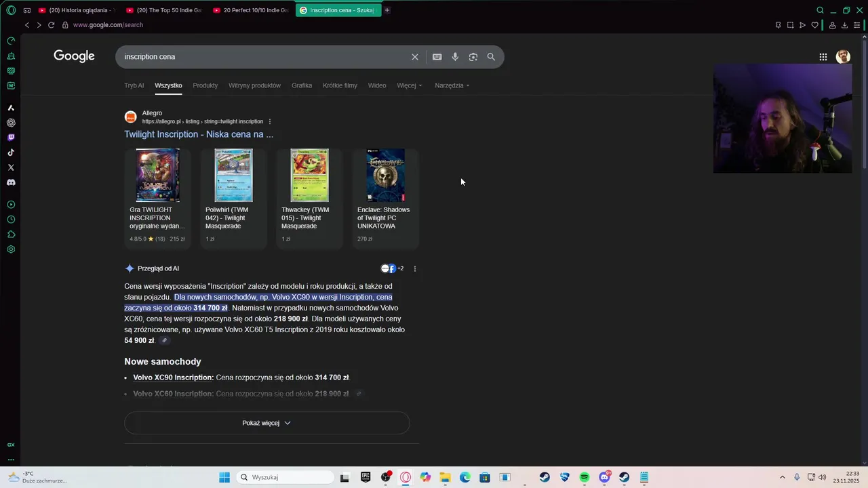Open the Google logo homepage link

click(74, 56)
